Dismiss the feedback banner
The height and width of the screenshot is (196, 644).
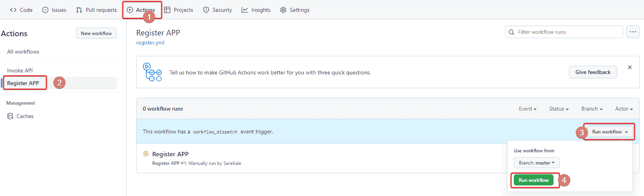(x=629, y=67)
